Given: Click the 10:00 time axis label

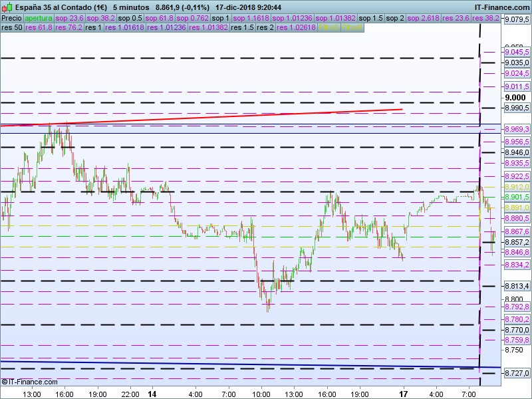Looking at the screenshot, I should pyautogui.click(x=261, y=394).
